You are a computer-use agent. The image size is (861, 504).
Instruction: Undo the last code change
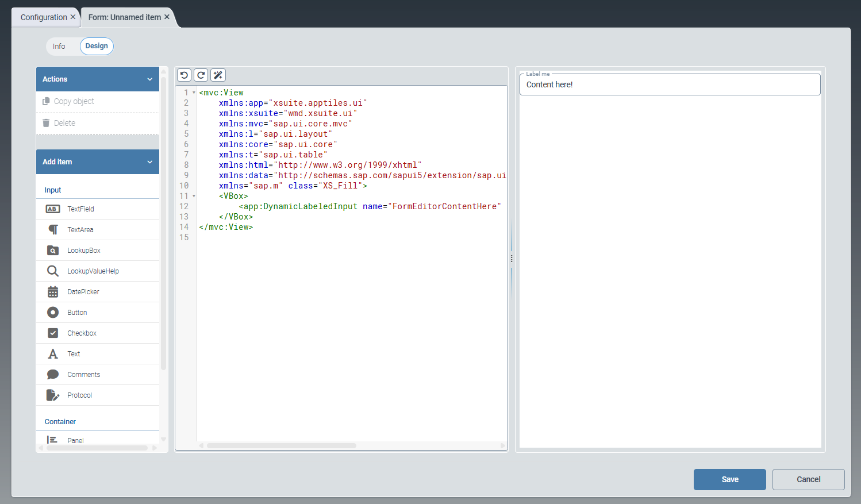(x=184, y=75)
